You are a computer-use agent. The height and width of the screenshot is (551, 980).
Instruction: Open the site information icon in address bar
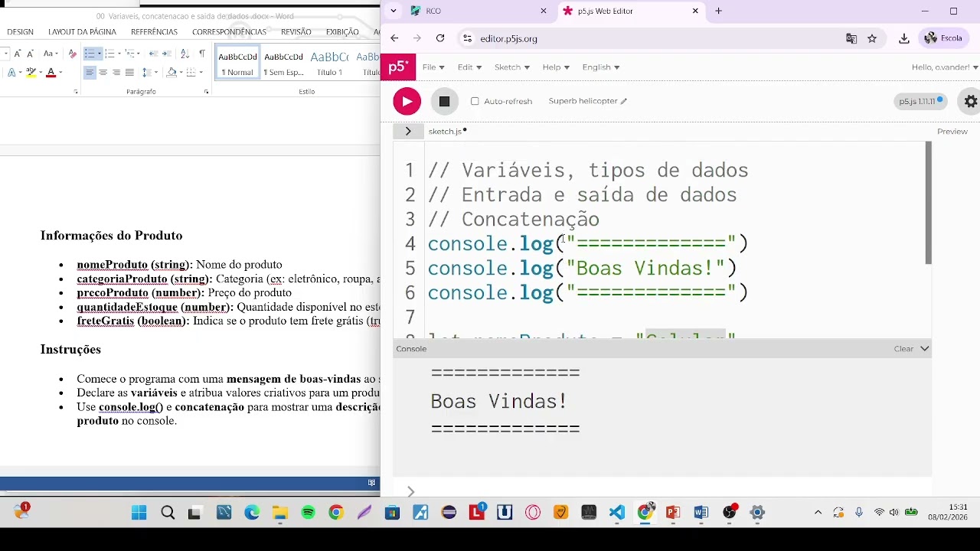pyautogui.click(x=468, y=38)
